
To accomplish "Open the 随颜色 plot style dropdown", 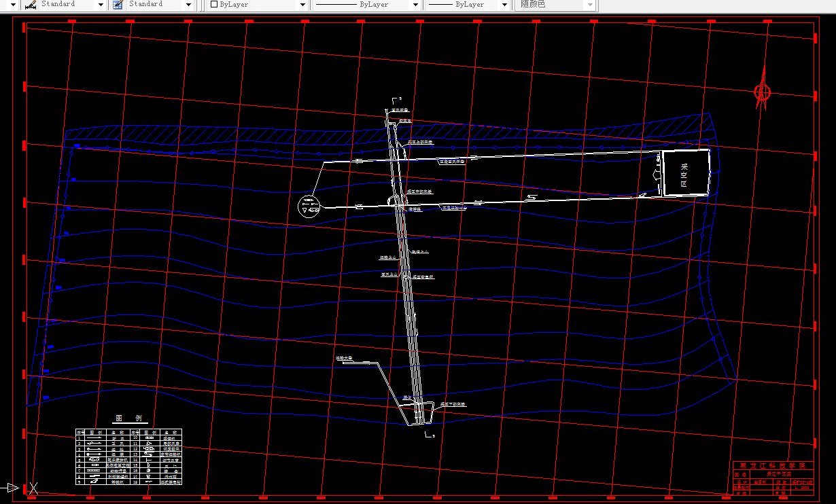I will [590, 4].
